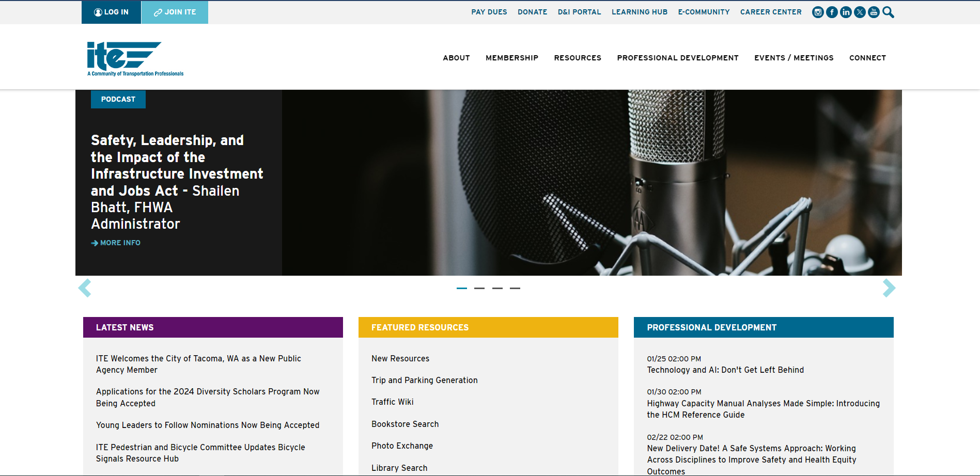
Task: Open Technology and AI: Don't Get Left Behind
Action: click(725, 370)
